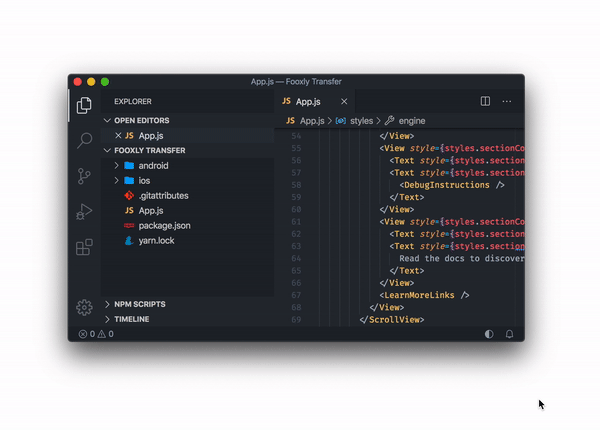The height and width of the screenshot is (430, 600).
Task: Open the Explorer view in activity bar
Action: pos(84,105)
